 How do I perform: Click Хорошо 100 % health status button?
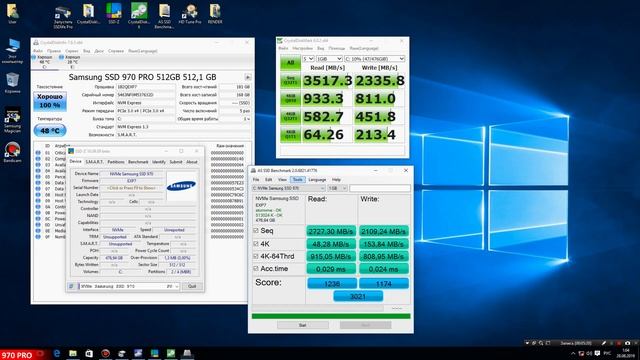(x=50, y=101)
